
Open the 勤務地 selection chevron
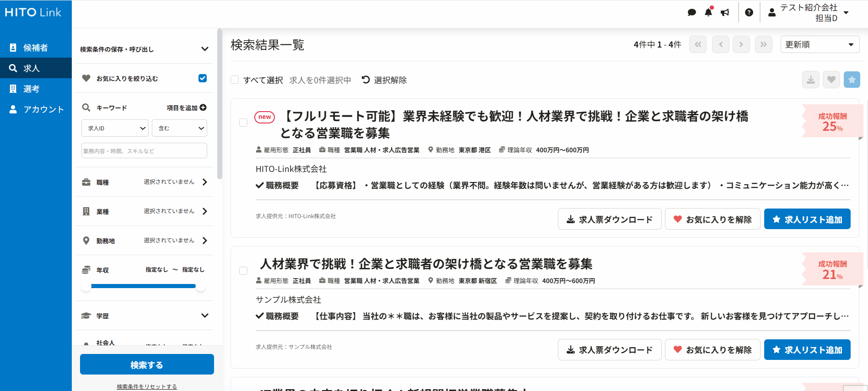(x=204, y=241)
